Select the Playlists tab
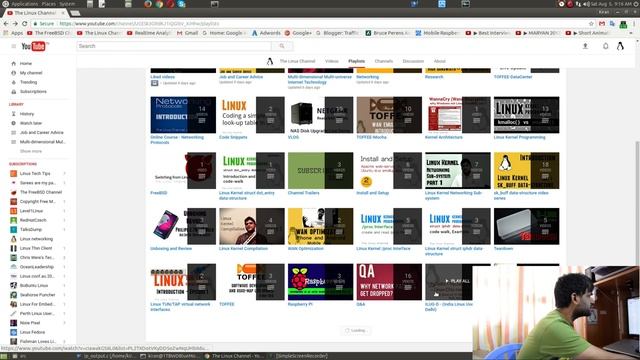Screen dimensions: 640x360 (356, 61)
